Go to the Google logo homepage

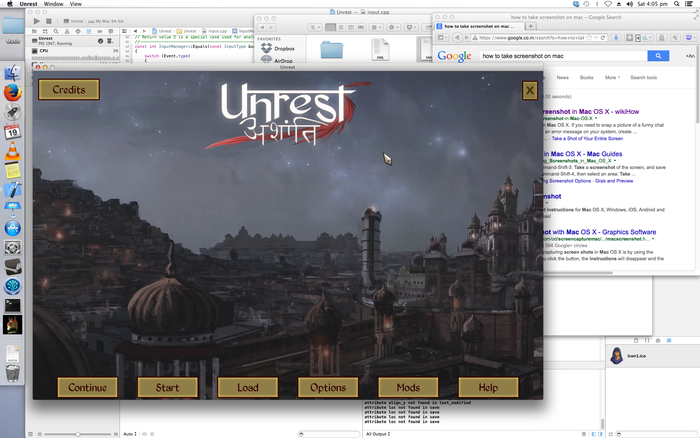point(454,56)
